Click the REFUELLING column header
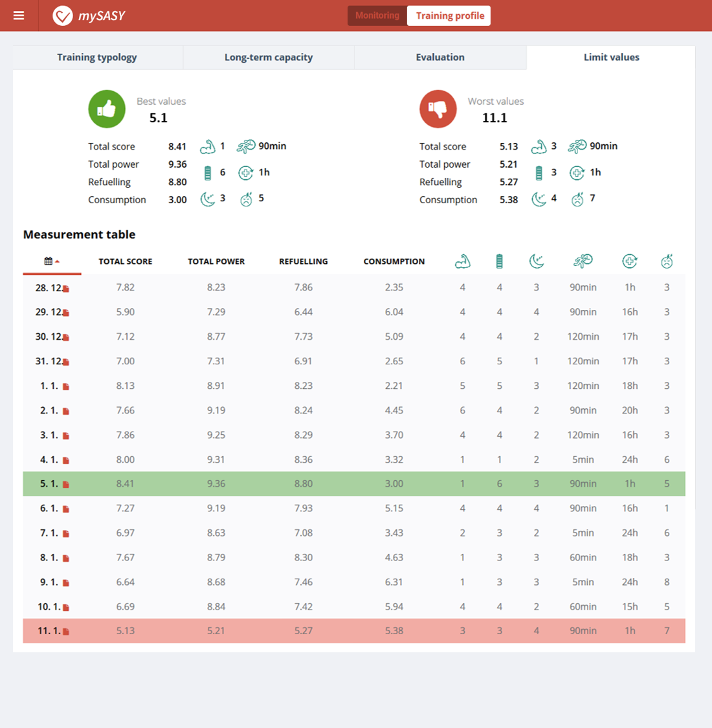This screenshot has width=712, height=728. coord(304,261)
